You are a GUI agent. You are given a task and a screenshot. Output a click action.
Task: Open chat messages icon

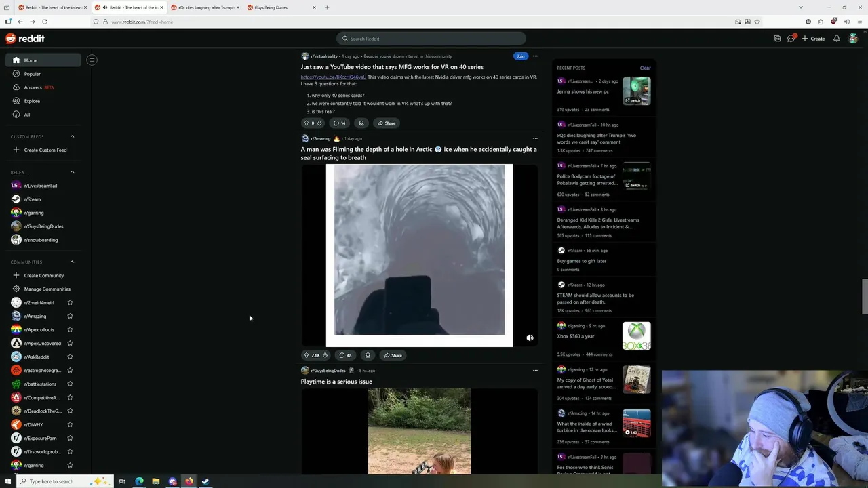click(791, 39)
